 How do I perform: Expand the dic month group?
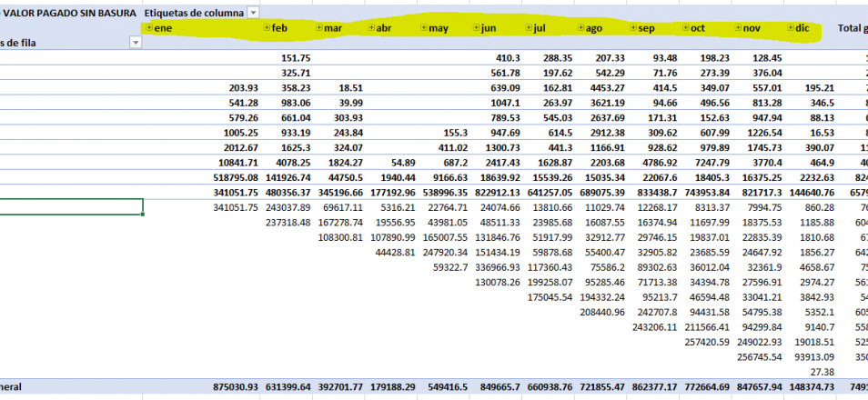pos(791,28)
